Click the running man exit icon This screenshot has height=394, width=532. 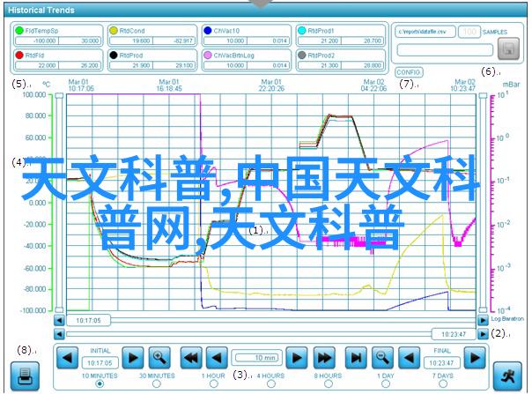[507, 375]
